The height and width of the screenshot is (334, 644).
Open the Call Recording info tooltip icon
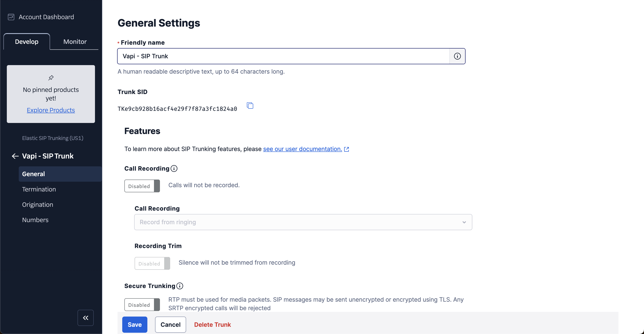tap(174, 168)
